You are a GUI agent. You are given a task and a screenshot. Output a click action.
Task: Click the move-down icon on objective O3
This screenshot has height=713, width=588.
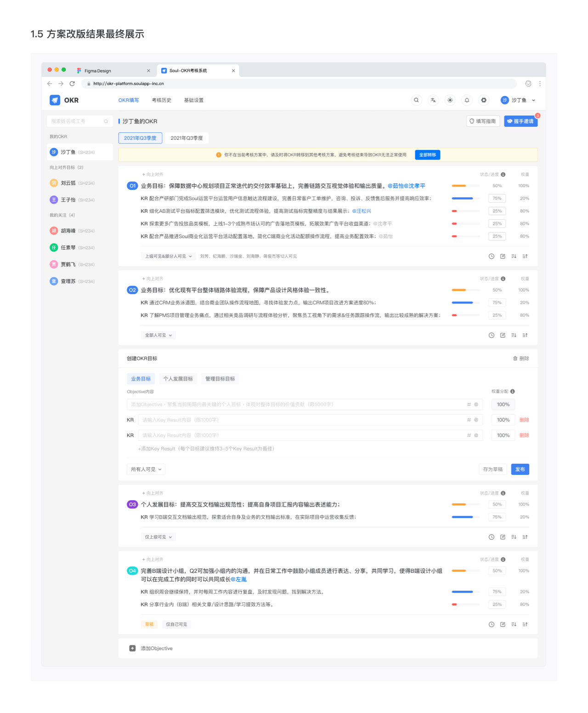[x=514, y=537]
